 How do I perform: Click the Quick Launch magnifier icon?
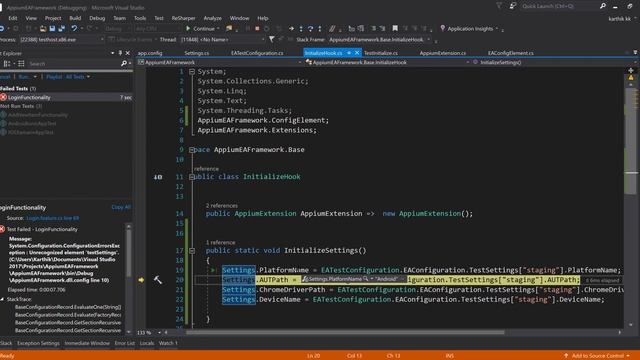603,6
